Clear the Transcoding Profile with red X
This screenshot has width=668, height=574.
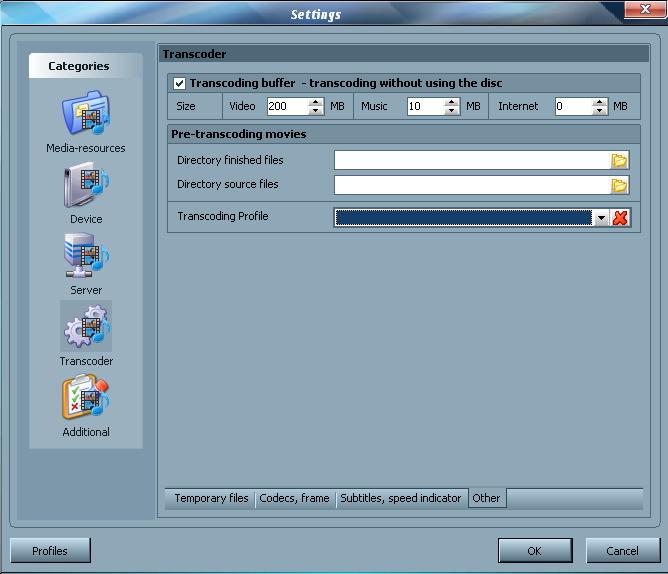tap(620, 218)
